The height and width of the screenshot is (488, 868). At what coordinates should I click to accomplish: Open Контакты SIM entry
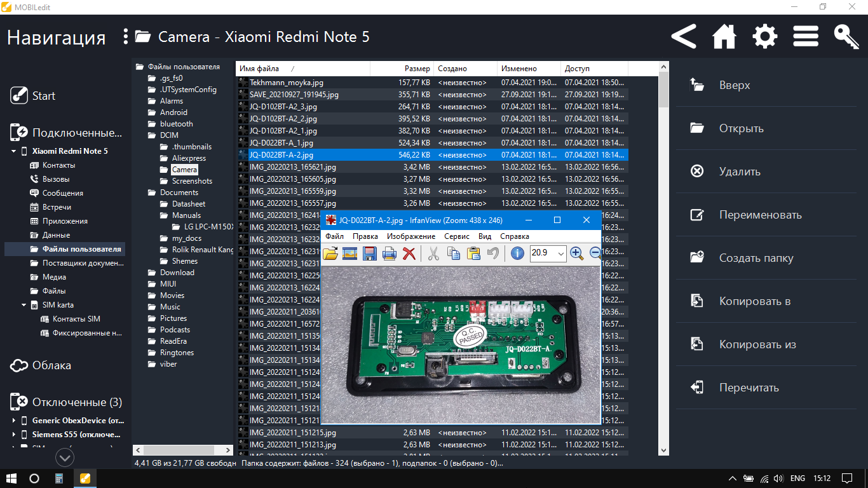[x=76, y=319]
